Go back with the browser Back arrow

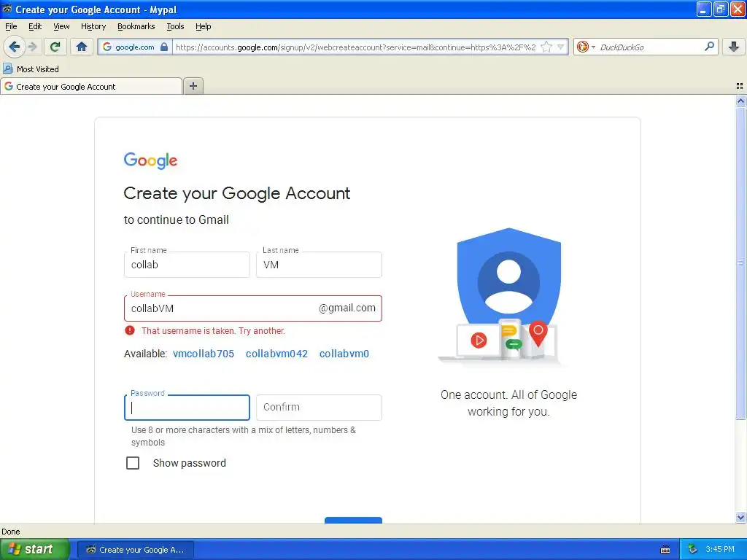[14, 47]
